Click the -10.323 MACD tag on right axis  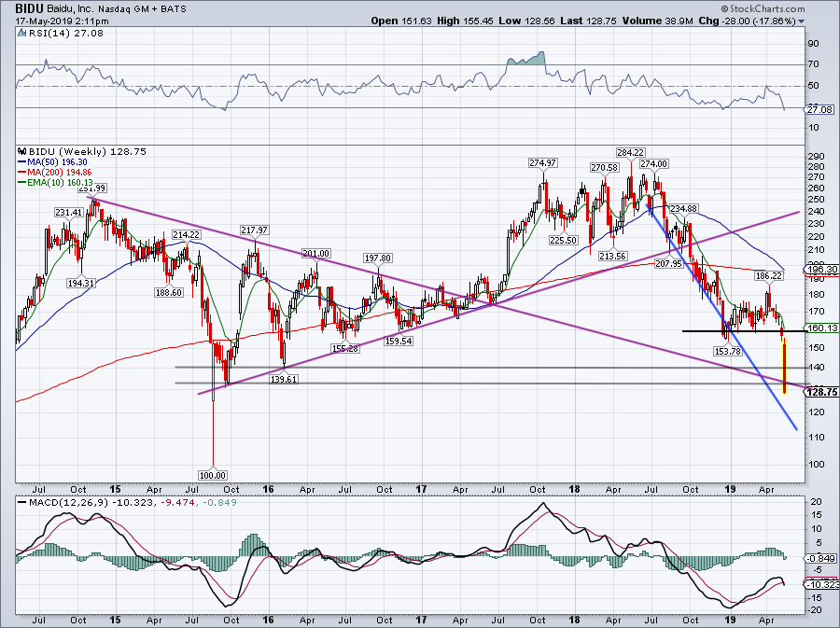coord(823,585)
